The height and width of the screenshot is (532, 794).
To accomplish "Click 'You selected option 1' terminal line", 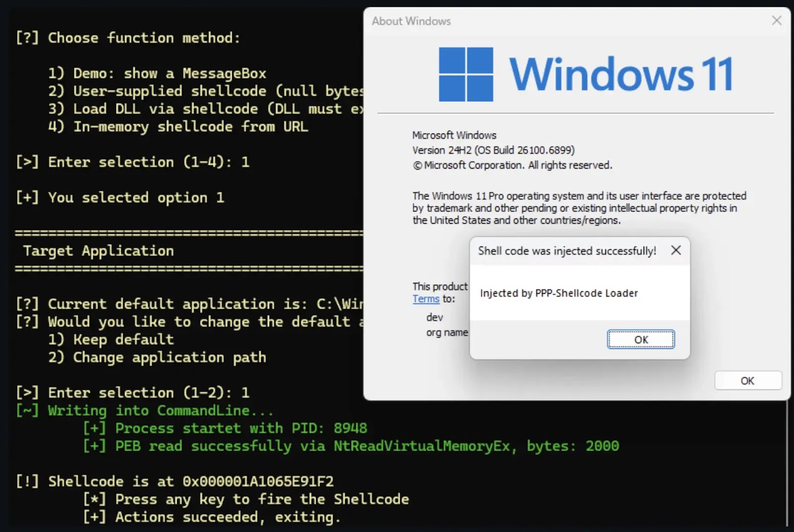I will [x=120, y=198].
